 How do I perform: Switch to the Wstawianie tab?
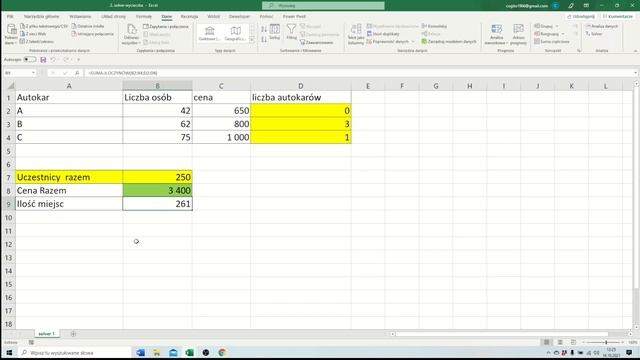(80, 16)
